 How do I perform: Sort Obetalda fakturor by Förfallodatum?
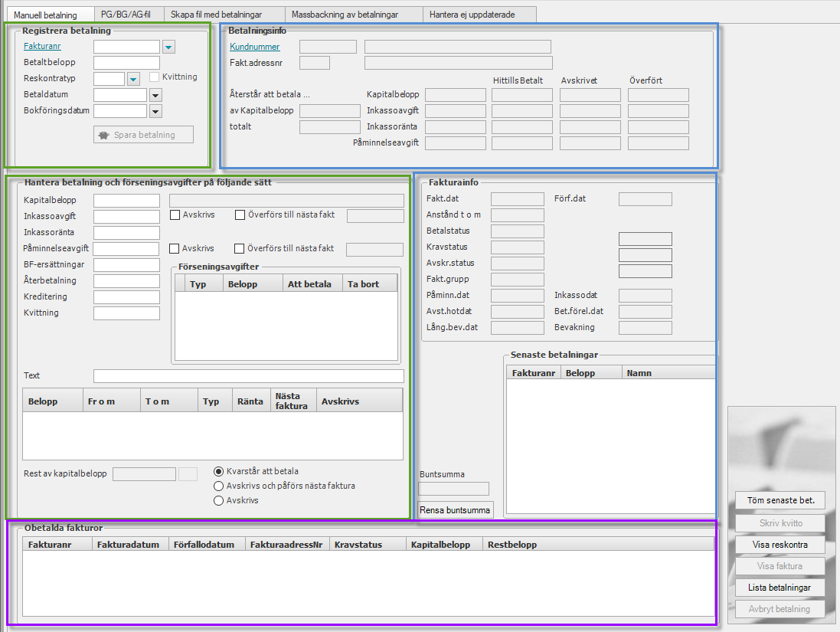207,544
